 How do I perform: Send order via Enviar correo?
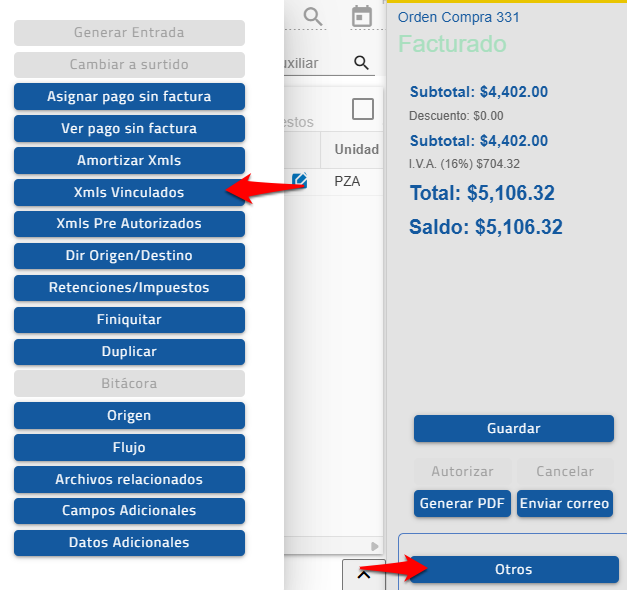coord(565,503)
